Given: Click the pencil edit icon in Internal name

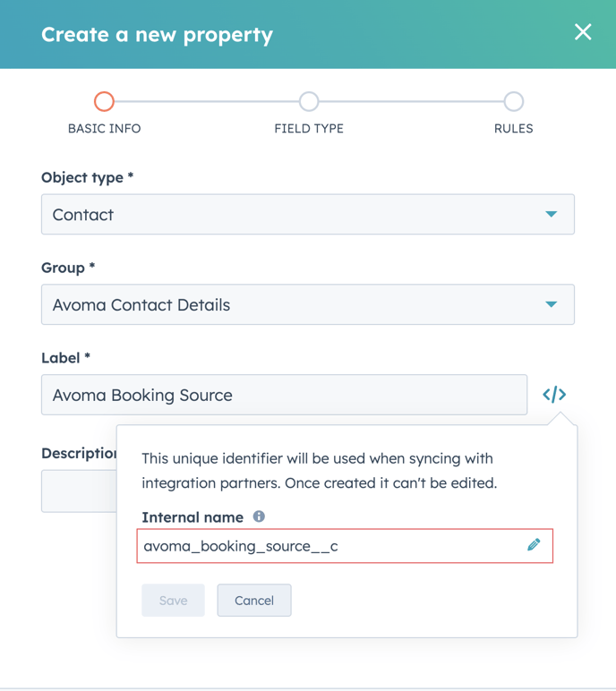Looking at the screenshot, I should pos(534,545).
